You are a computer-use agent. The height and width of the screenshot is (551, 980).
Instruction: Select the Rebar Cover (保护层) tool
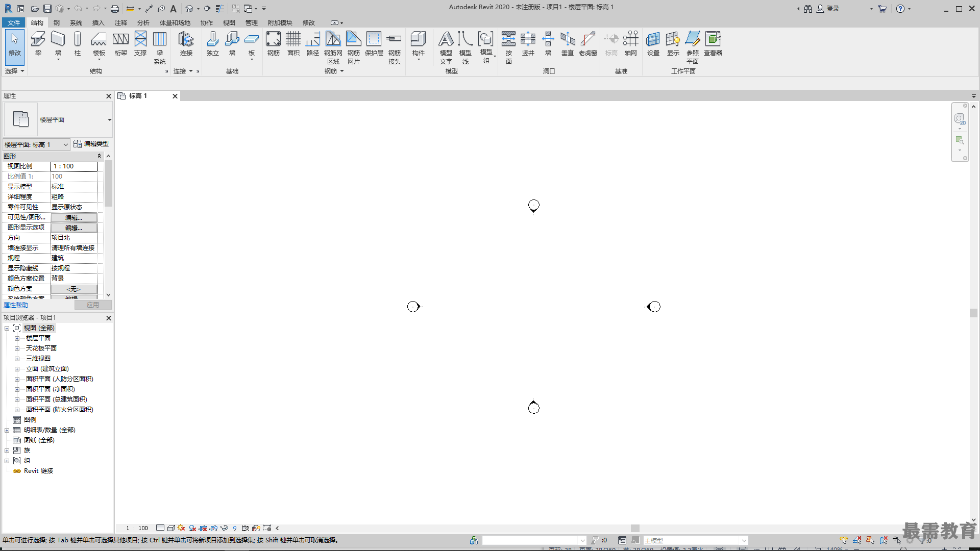(374, 44)
